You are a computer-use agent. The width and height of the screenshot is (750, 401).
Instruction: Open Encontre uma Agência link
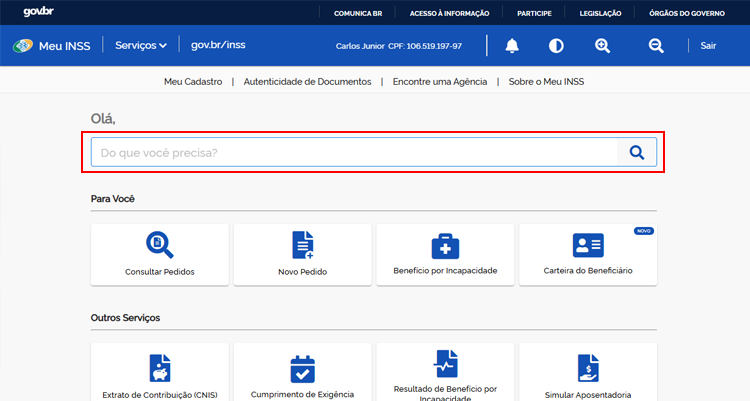coord(440,82)
